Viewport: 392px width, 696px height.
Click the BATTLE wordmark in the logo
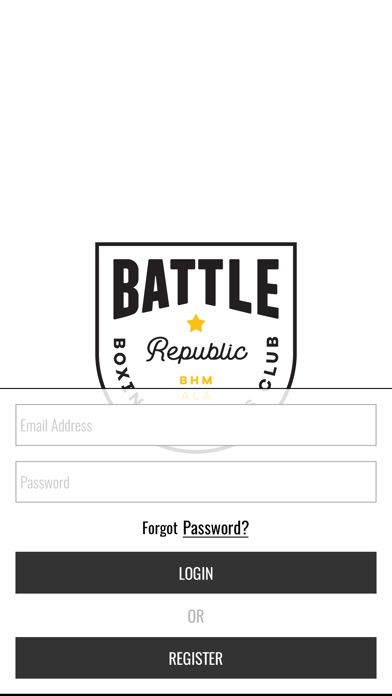click(196, 289)
